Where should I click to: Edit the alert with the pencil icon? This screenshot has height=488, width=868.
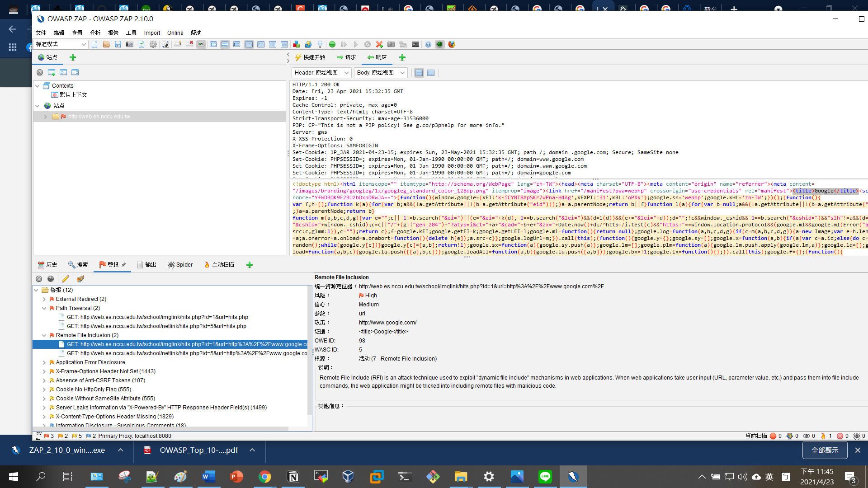pyautogui.click(x=66, y=279)
